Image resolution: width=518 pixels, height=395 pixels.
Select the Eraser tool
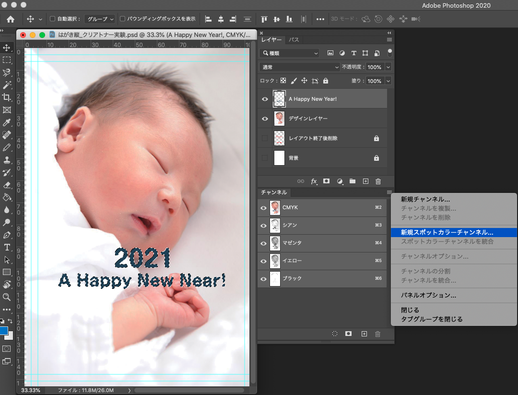click(7, 185)
